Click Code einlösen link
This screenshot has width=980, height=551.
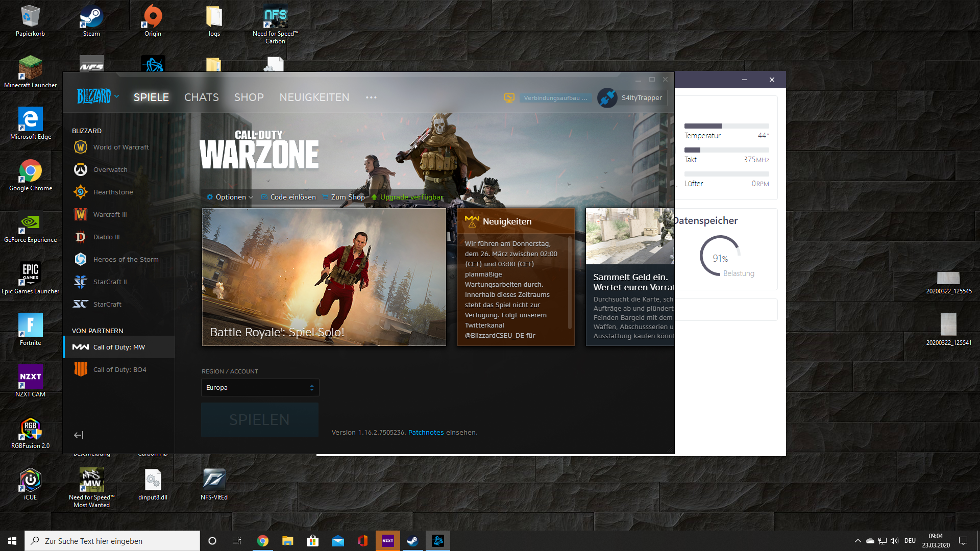tap(292, 197)
